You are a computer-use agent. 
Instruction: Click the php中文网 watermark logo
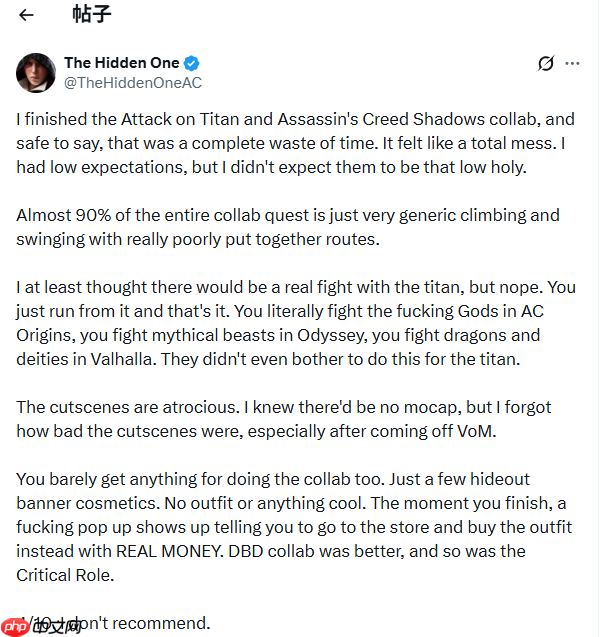[40, 625]
